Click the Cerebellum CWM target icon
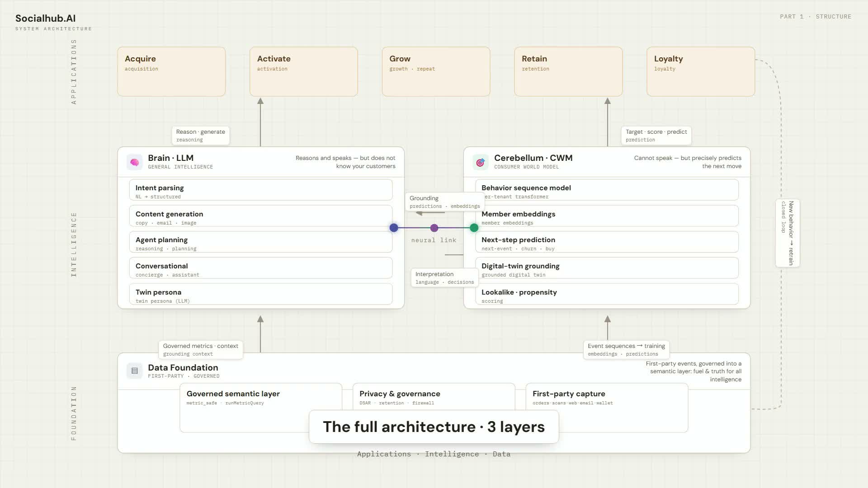The width and height of the screenshot is (868, 488). click(x=480, y=162)
